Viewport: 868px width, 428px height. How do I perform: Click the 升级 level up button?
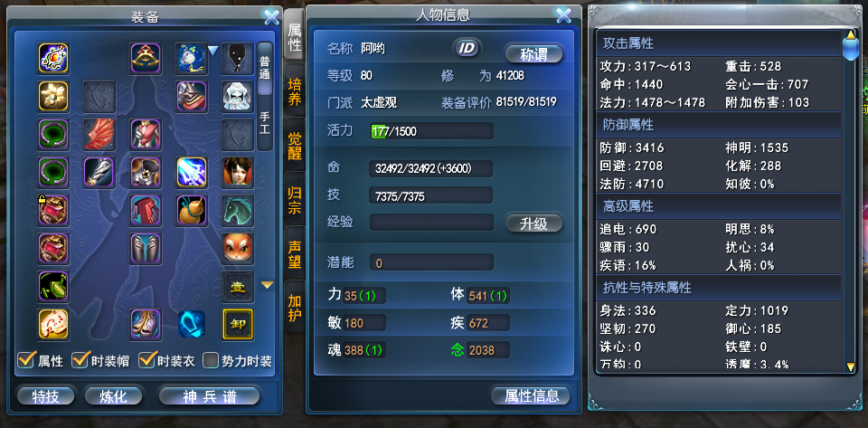click(x=533, y=224)
